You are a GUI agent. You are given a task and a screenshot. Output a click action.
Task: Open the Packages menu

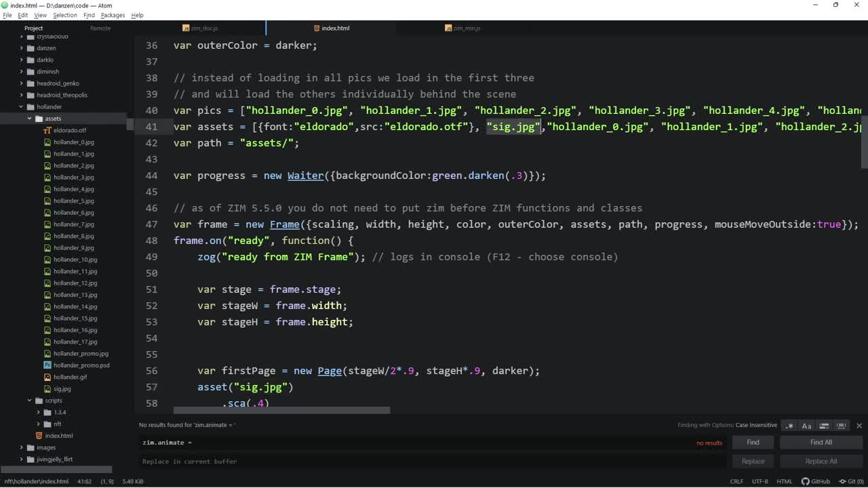(x=113, y=15)
